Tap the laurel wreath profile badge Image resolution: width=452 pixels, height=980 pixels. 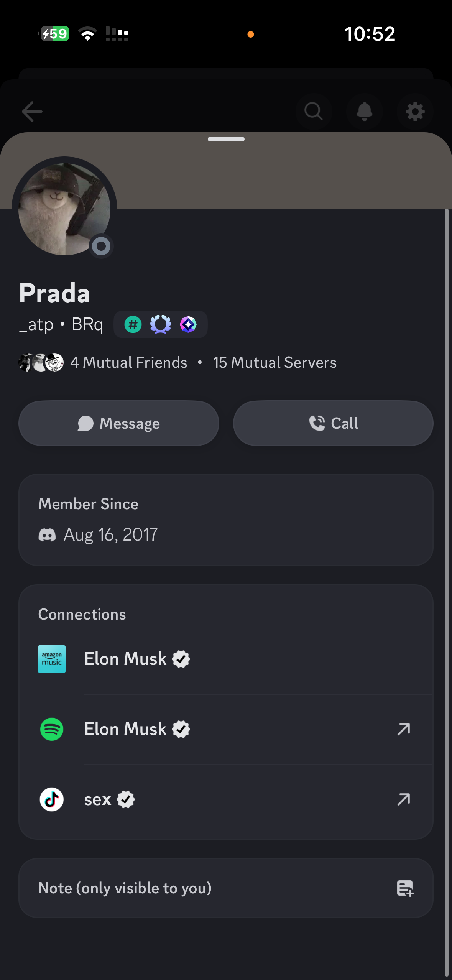pyautogui.click(x=161, y=325)
